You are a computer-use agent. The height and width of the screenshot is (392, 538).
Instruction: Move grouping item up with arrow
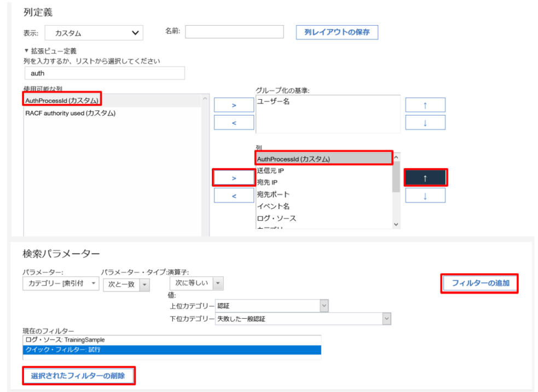pyautogui.click(x=425, y=105)
